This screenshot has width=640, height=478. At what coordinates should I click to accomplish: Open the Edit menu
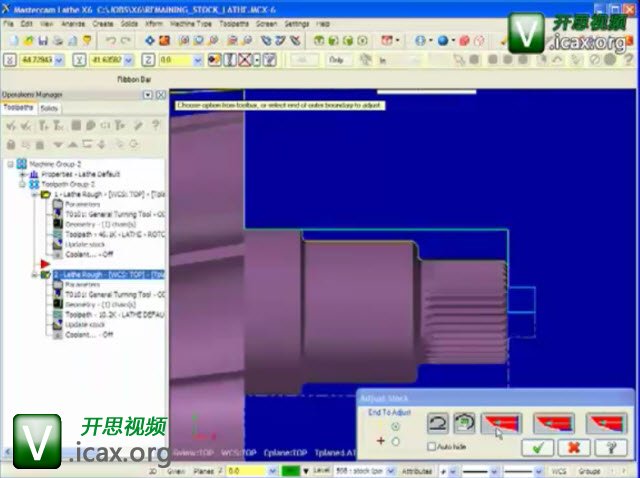point(27,24)
